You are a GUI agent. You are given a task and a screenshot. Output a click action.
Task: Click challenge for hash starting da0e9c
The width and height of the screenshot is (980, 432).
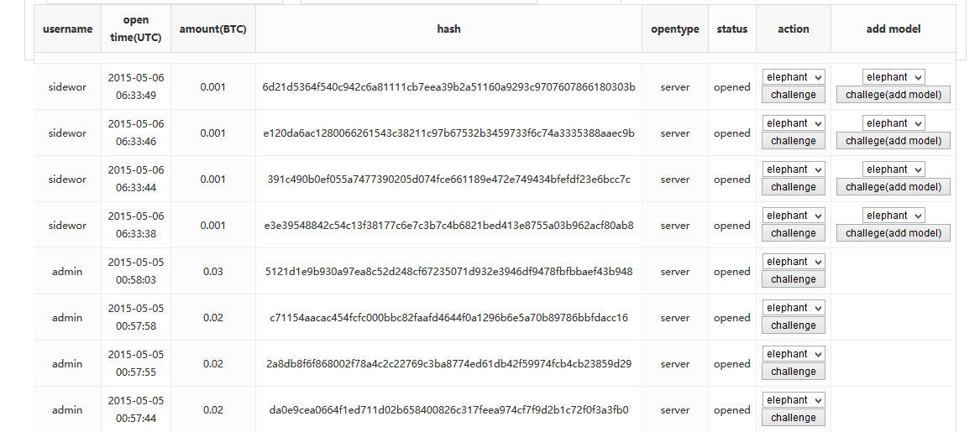click(x=793, y=419)
